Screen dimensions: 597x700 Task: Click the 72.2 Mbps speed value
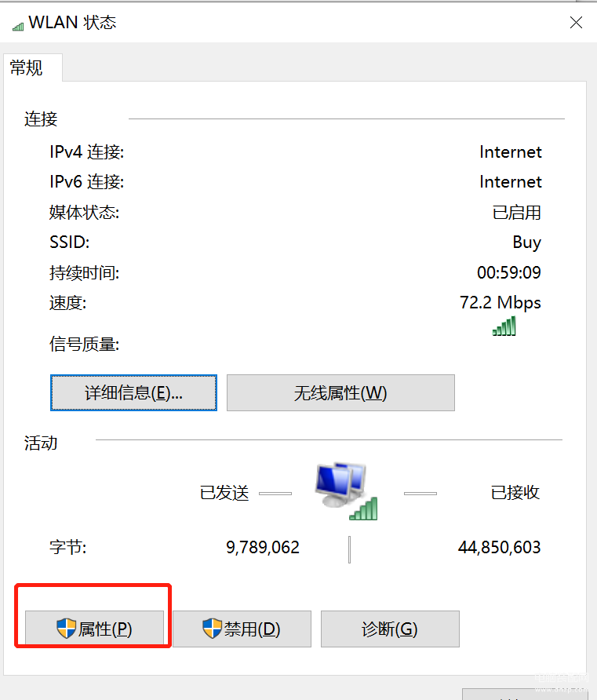click(501, 303)
